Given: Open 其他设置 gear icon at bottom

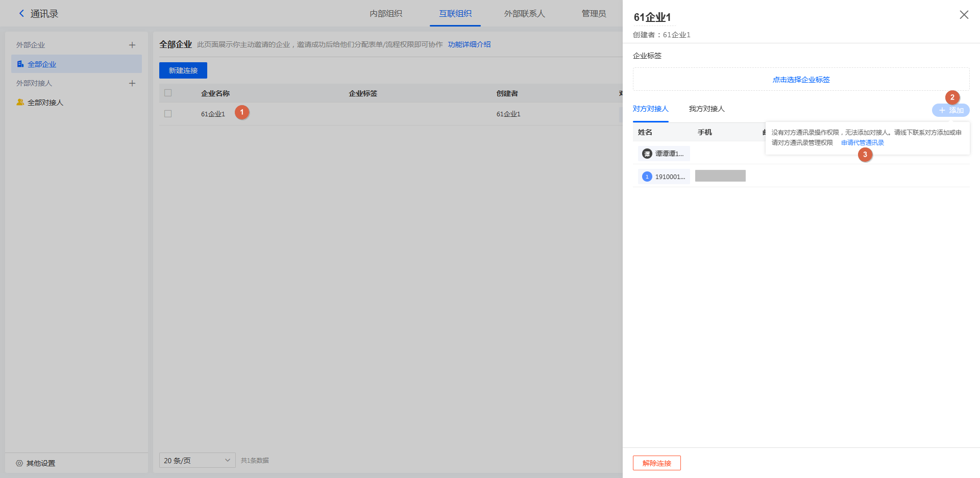Looking at the screenshot, I should 19,463.
